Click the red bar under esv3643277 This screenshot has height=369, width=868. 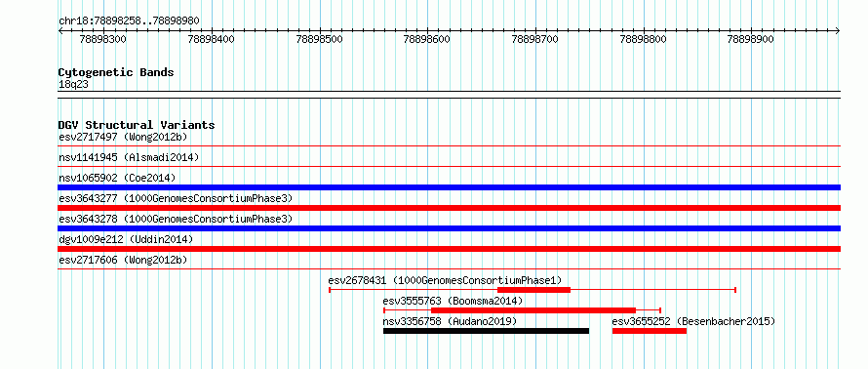[449, 208]
